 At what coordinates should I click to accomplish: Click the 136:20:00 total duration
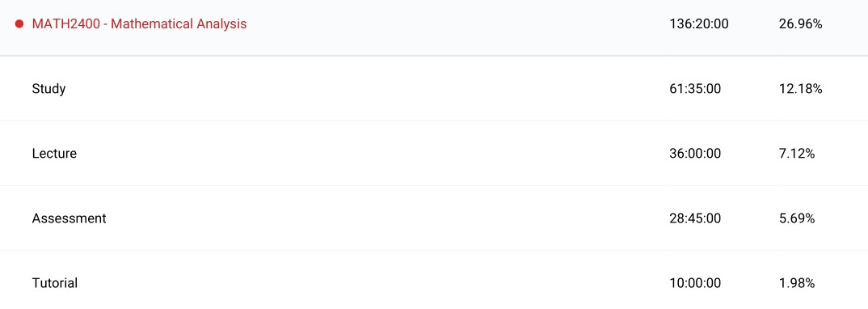coord(698,23)
